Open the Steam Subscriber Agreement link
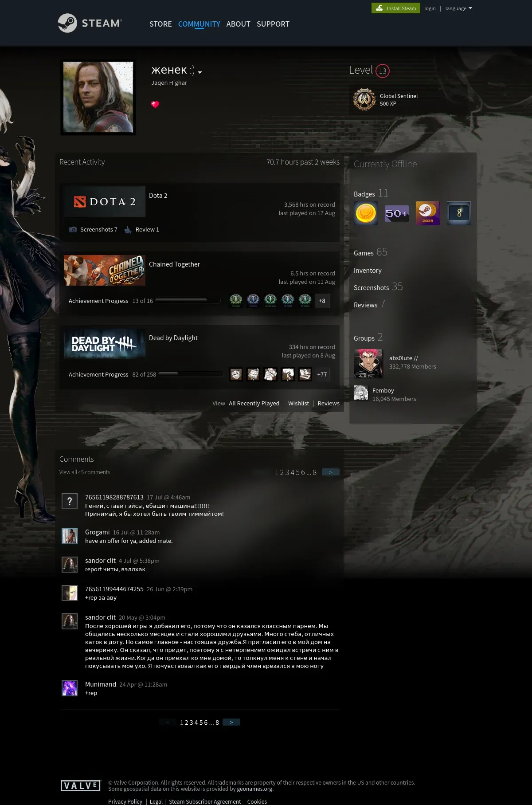532x805 pixels. tap(205, 801)
